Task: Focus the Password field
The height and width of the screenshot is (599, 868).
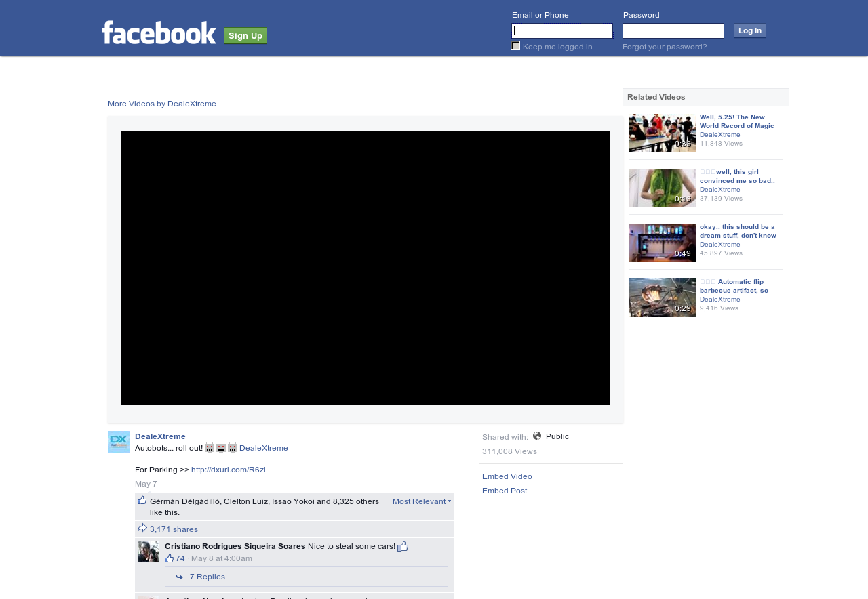Action: [x=673, y=30]
